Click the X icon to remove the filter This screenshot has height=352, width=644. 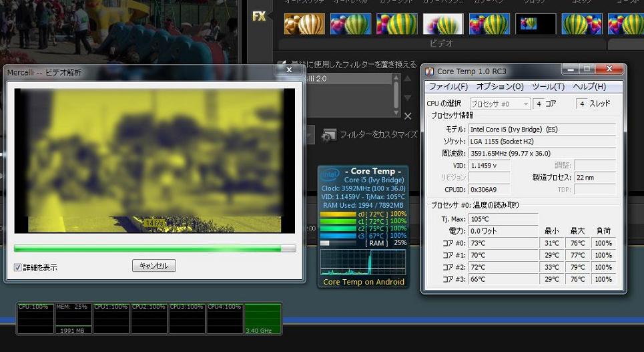tap(408, 116)
